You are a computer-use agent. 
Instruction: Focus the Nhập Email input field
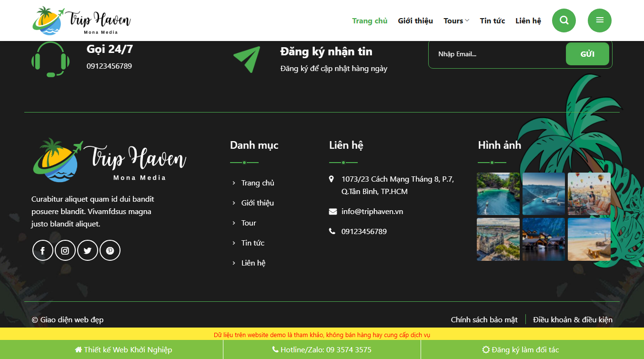(497, 54)
